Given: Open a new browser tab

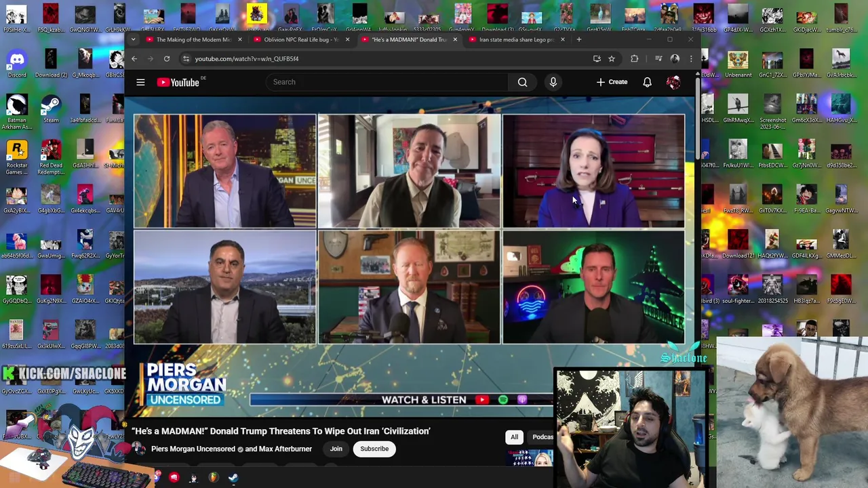Looking at the screenshot, I should [x=578, y=39].
